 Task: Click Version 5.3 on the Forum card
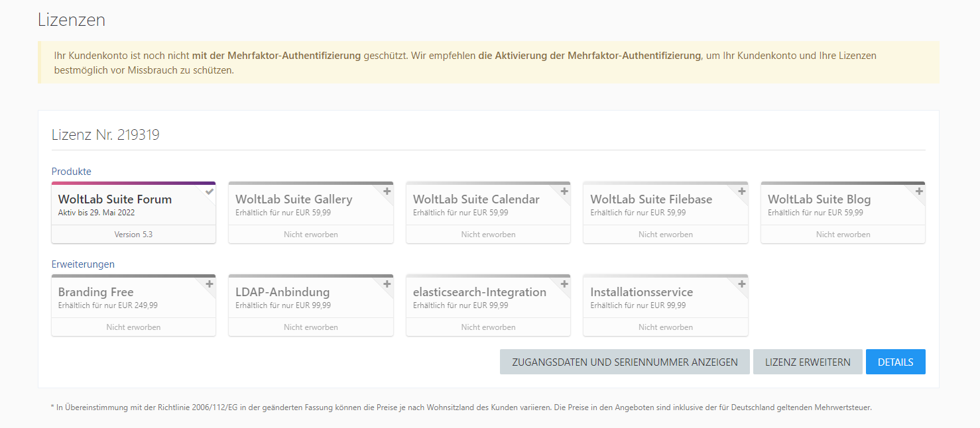[x=133, y=235]
